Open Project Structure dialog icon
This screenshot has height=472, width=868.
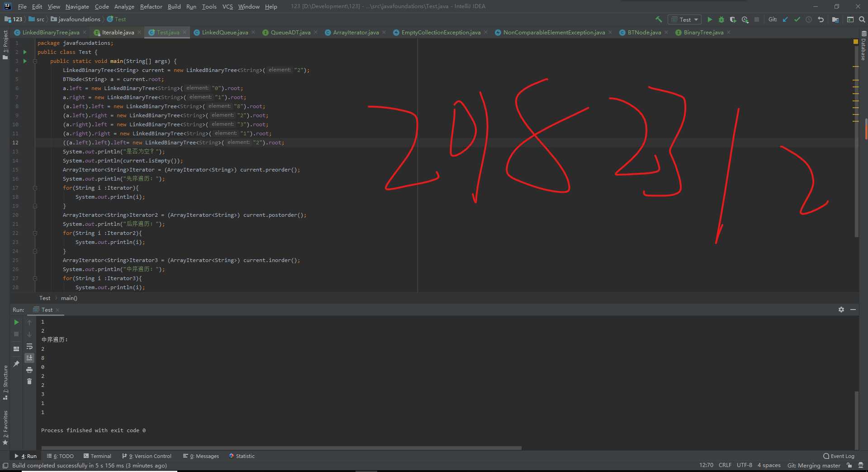pyautogui.click(x=835, y=19)
